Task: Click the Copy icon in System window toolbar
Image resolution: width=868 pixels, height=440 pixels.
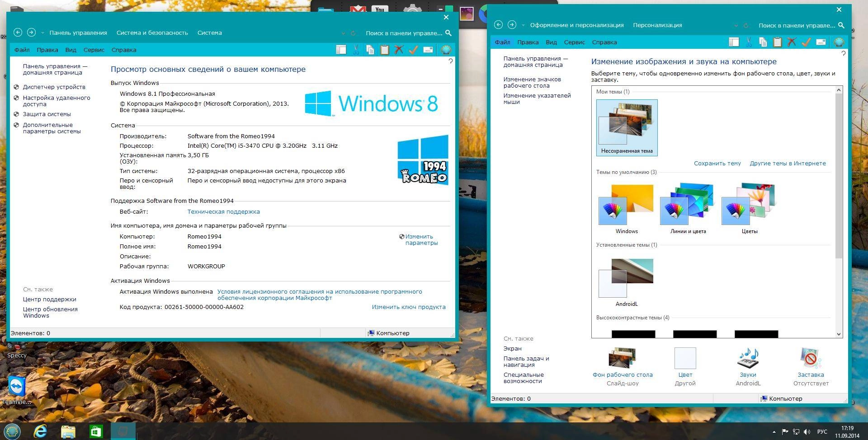Action: 370,50
